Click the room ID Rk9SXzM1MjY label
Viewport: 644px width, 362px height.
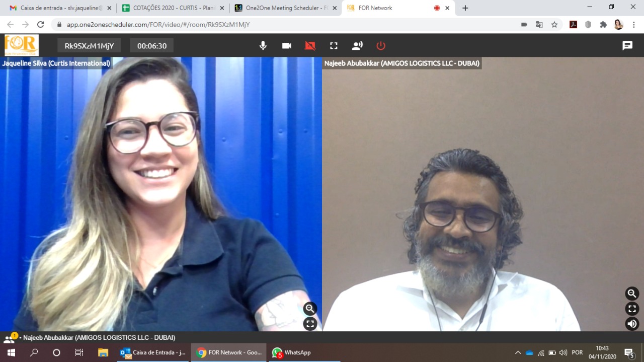(x=89, y=46)
